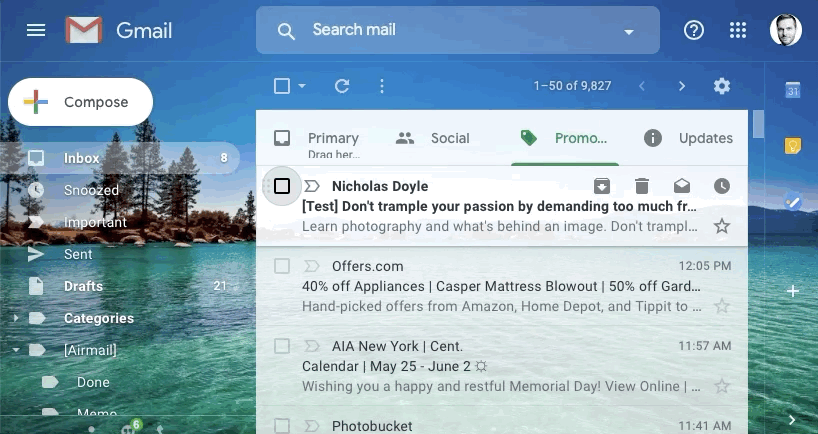Star the AIA New York email
The height and width of the screenshot is (434, 818).
coord(722,386)
